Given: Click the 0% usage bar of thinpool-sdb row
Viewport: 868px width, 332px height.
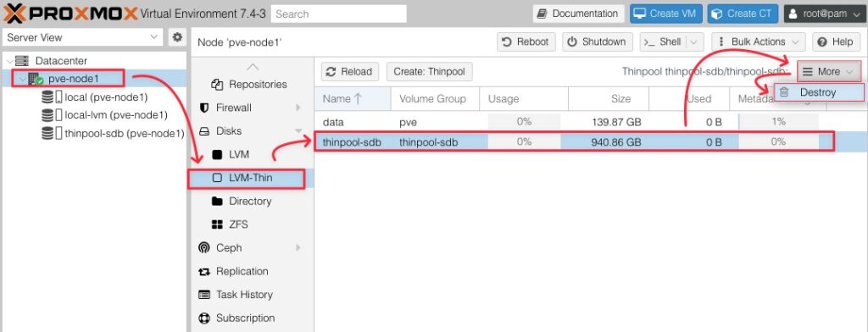Looking at the screenshot, I should point(524,141).
